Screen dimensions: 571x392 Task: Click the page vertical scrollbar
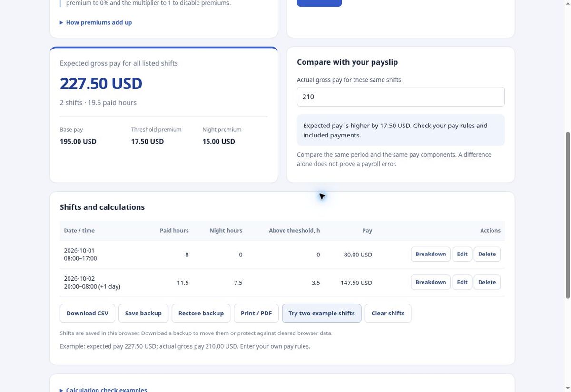[567, 216]
